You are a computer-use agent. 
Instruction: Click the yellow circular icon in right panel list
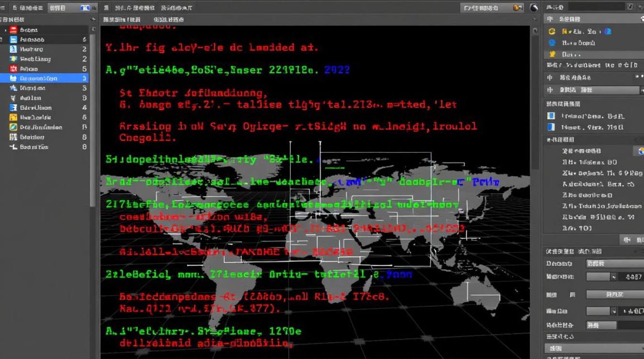pos(552,31)
